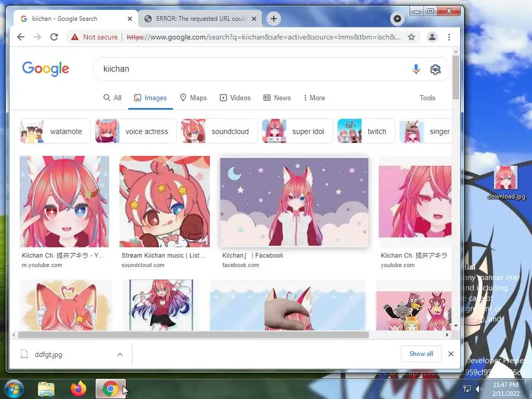The image size is (532, 399).
Task: Search by image with camera icon
Action: coord(435,69)
